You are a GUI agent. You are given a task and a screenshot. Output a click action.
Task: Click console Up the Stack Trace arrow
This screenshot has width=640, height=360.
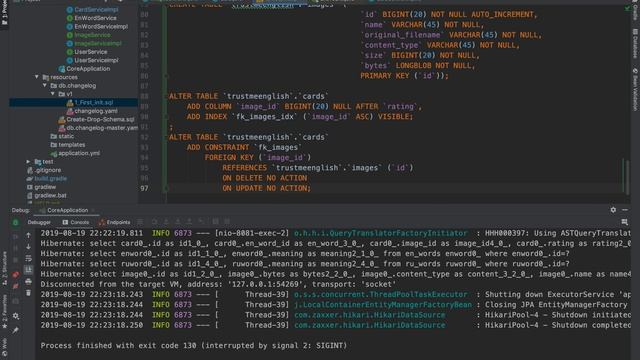(x=29, y=235)
